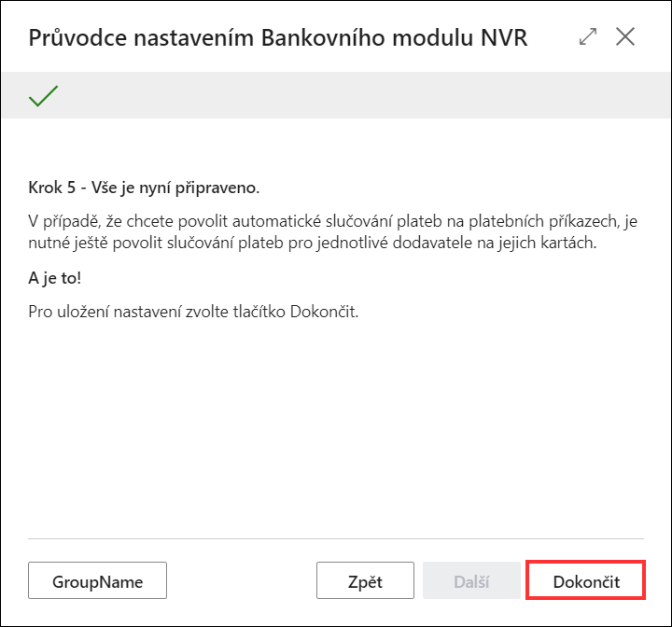Open the GroupName button

[97, 580]
